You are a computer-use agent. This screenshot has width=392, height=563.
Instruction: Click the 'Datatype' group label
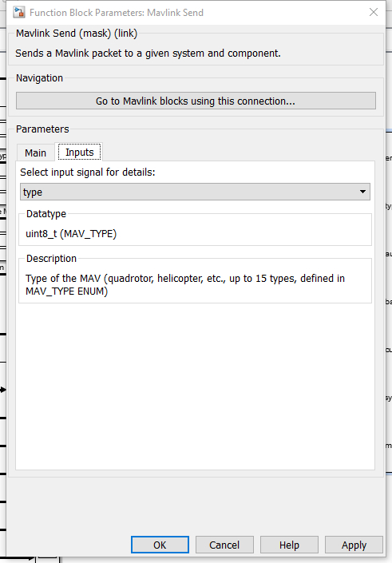(46, 214)
